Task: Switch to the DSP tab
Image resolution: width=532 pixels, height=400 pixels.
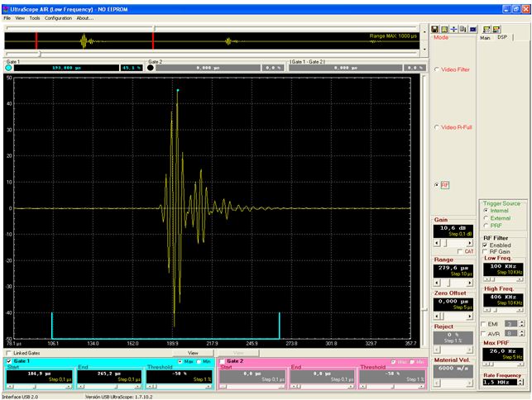Action: [x=502, y=37]
